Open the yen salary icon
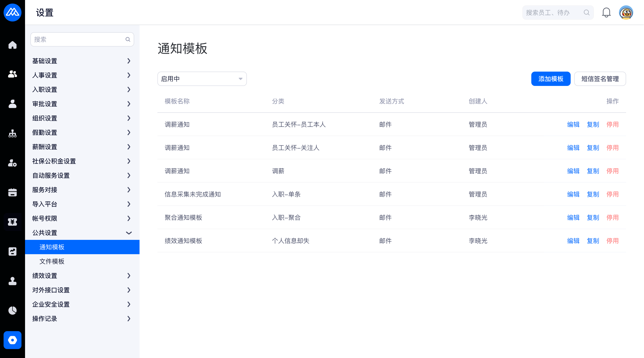Viewport: 644px width, 358px height. click(13, 222)
